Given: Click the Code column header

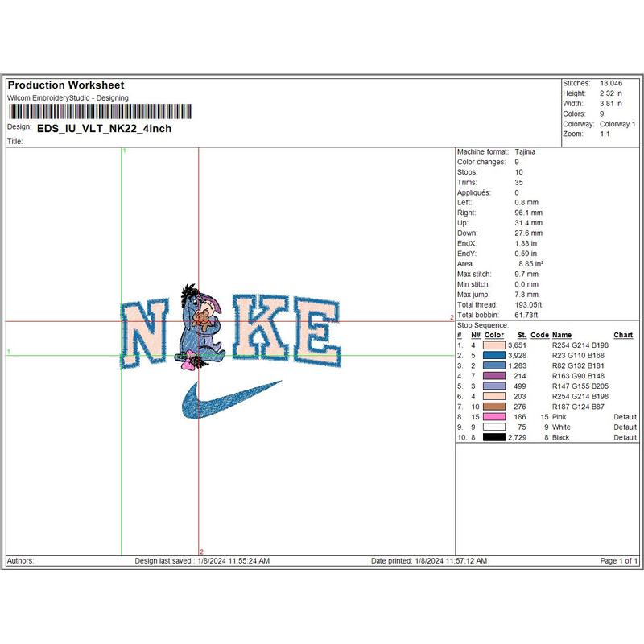Looking at the screenshot, I should (539, 335).
